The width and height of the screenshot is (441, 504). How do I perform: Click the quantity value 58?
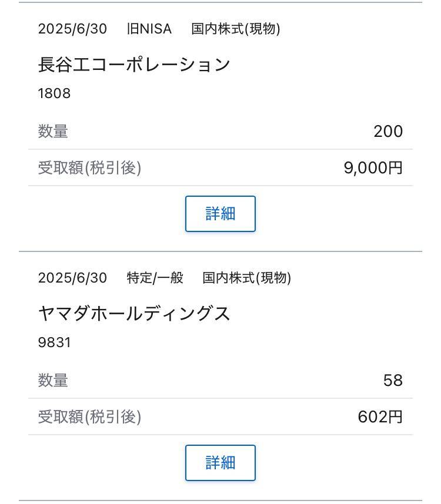(393, 381)
